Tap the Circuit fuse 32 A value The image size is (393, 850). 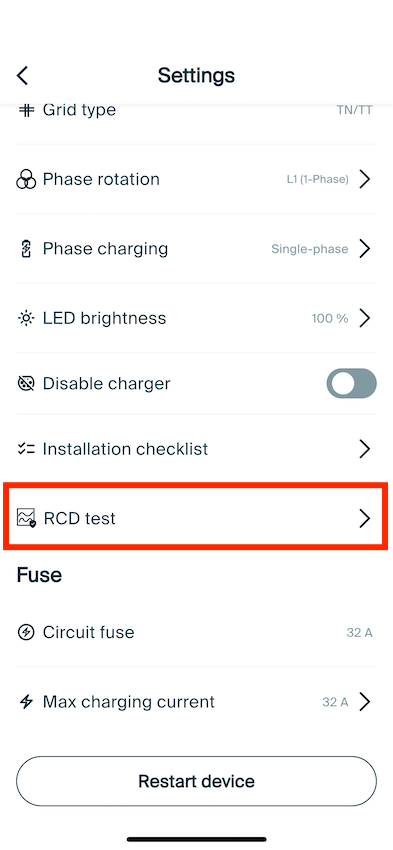tap(359, 633)
